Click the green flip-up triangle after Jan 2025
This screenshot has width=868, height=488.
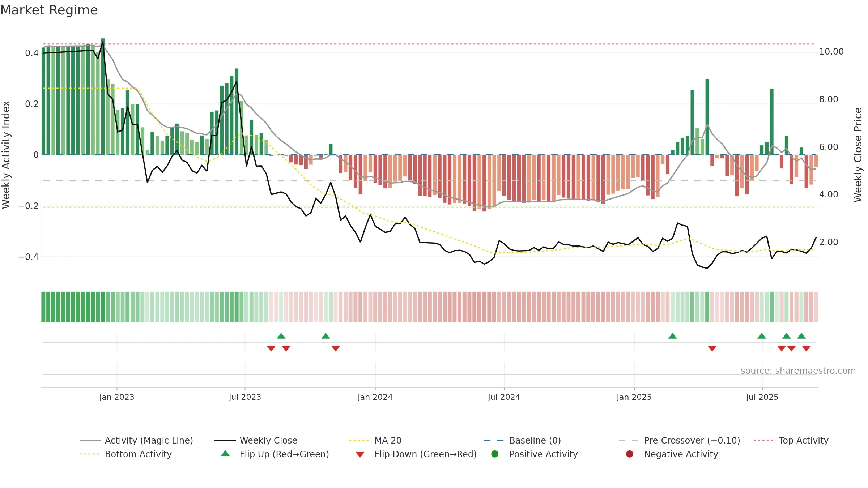tap(673, 336)
